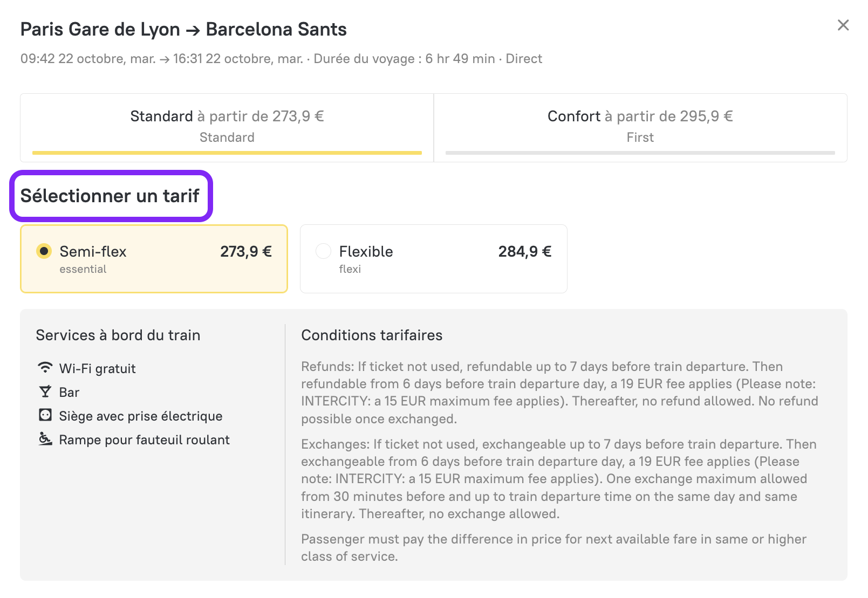The width and height of the screenshot is (868, 598).
Task: Click the Flexible price 284,9 €
Action: tap(525, 252)
